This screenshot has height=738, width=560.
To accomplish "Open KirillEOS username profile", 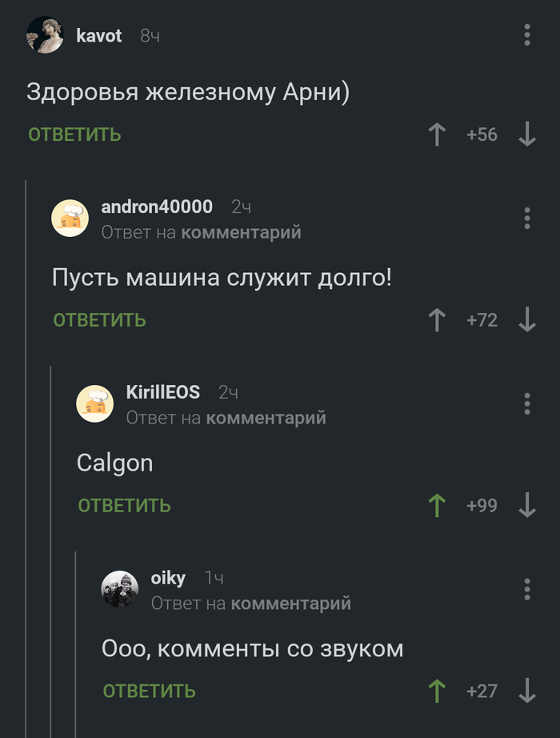I will point(163,392).
